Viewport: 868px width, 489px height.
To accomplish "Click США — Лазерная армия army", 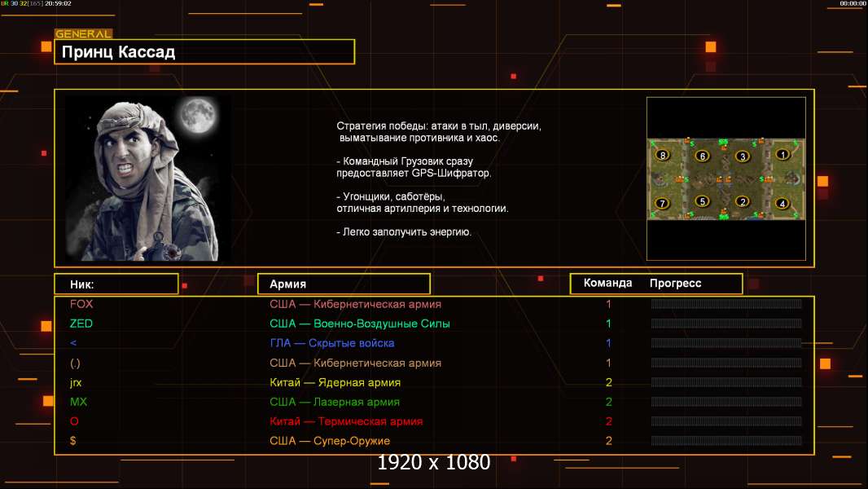I will coord(335,402).
